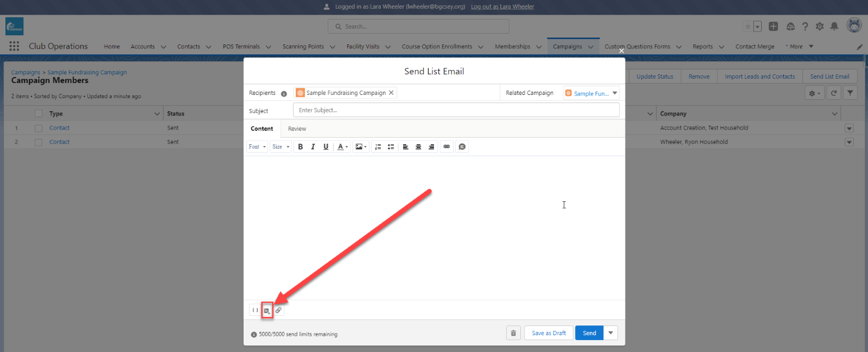Open the Setup gear menu
The width and height of the screenshot is (868, 352).
[x=820, y=26]
